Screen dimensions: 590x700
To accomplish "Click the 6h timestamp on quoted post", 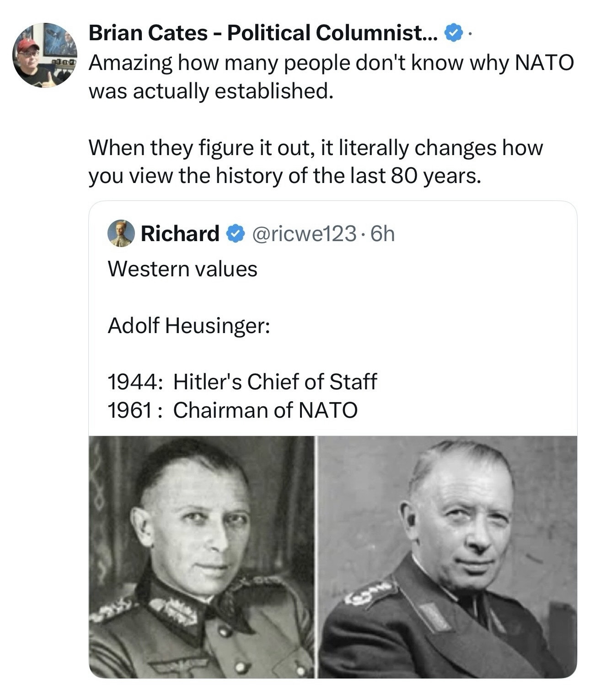I will point(382,234).
